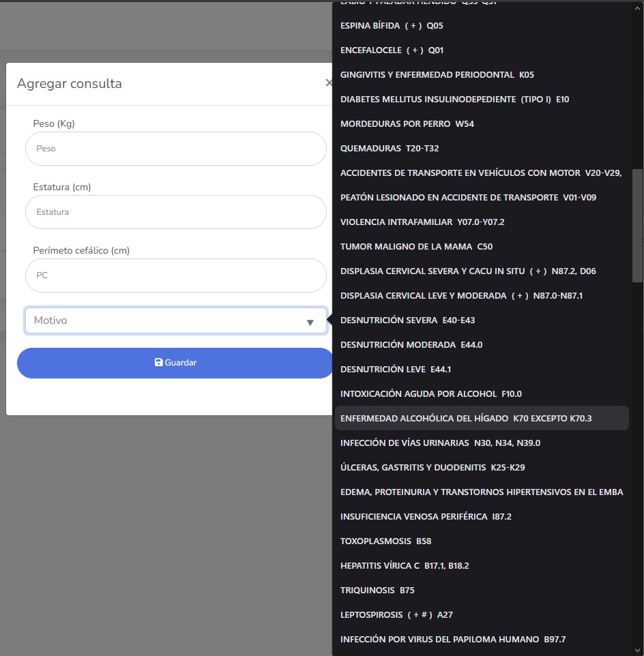Choose INFECCIÓN DE VÍAS URINARIAS option
Image resolution: width=644 pixels, height=656 pixels.
(x=440, y=443)
